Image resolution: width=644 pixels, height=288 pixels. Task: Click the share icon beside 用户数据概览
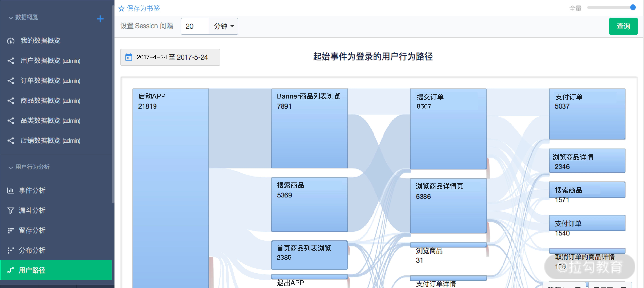(x=11, y=61)
